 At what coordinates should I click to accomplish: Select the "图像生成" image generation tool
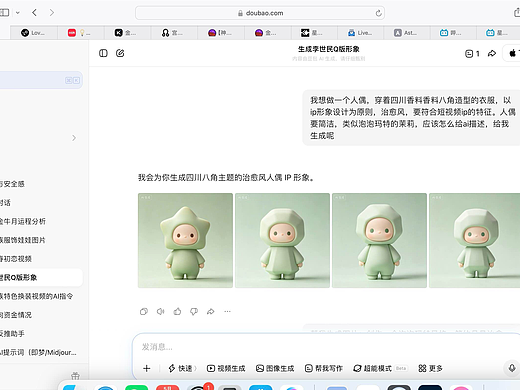275,368
